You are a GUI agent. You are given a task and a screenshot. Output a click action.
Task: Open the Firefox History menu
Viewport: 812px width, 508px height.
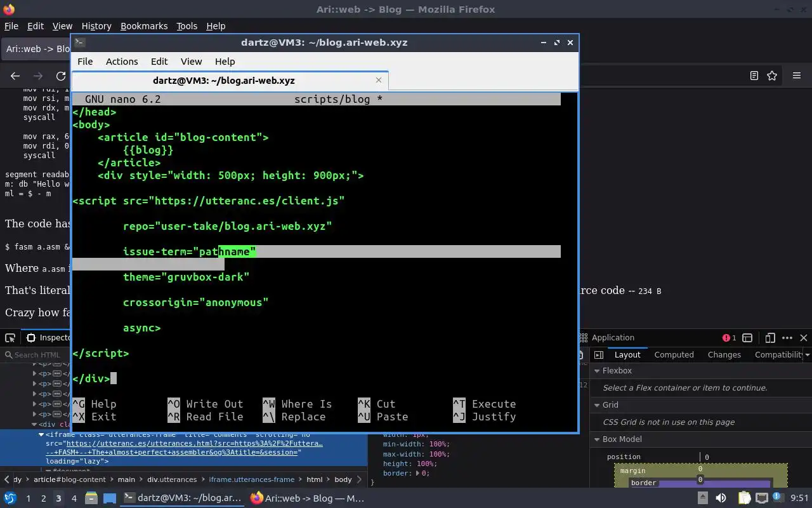pos(96,26)
